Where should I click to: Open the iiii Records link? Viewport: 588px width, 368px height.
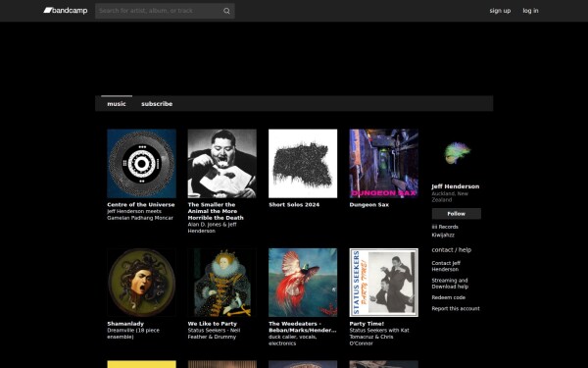click(x=445, y=227)
